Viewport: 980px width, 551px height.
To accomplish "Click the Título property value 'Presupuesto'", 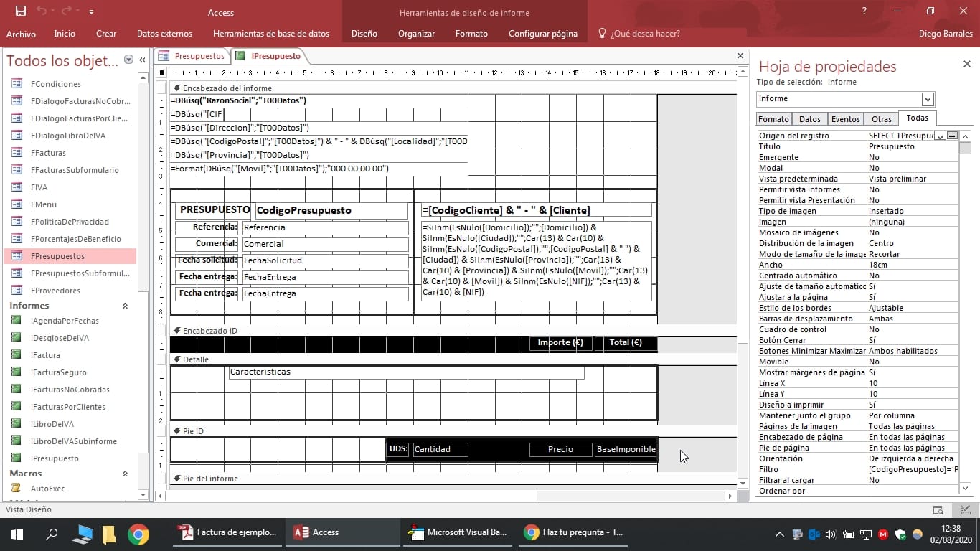I will [913, 146].
